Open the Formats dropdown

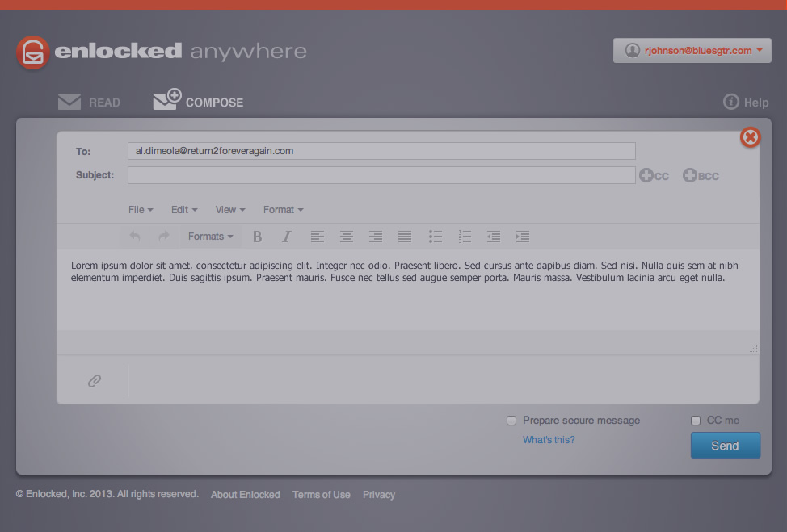pos(210,237)
